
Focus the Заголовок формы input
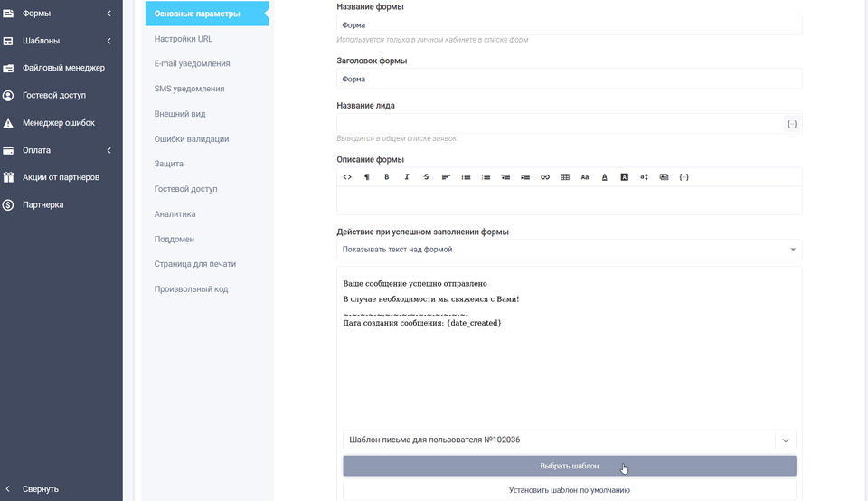[x=569, y=80]
